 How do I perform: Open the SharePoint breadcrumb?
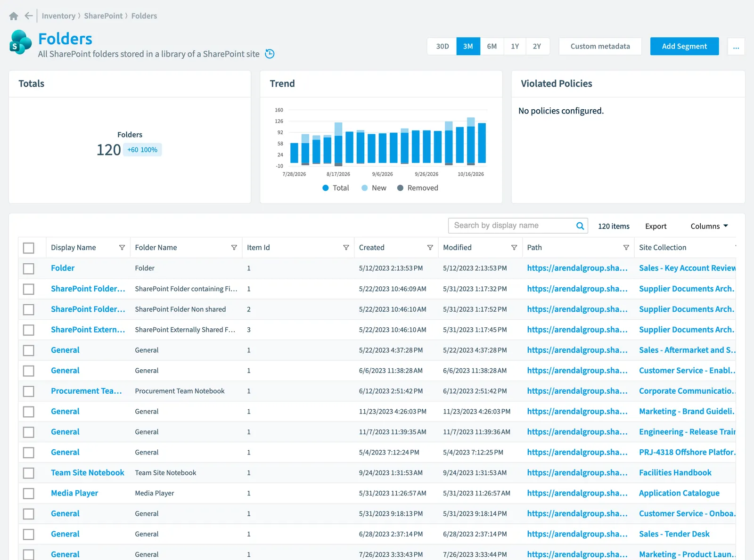(103, 16)
